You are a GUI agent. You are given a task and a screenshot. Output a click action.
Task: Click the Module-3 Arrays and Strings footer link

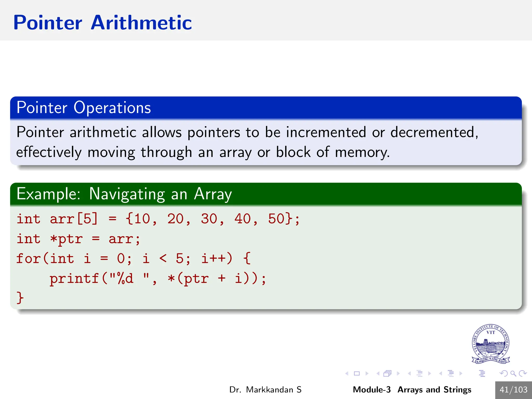(412, 390)
